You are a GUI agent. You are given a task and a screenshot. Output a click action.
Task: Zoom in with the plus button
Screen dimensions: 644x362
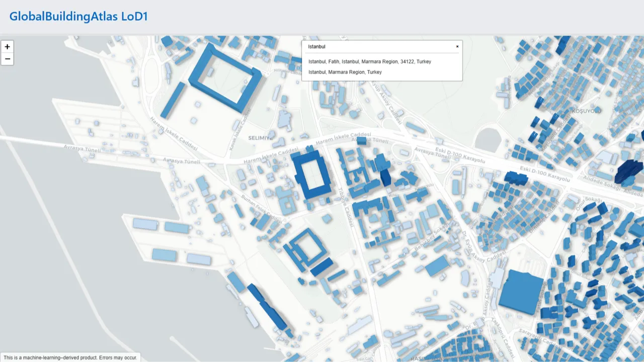pos(7,46)
